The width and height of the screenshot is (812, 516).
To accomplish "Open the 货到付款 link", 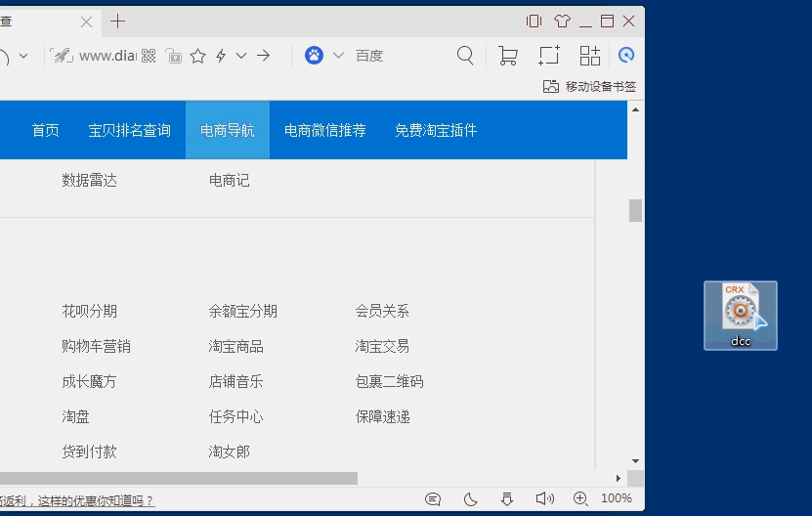I will pos(90,451).
